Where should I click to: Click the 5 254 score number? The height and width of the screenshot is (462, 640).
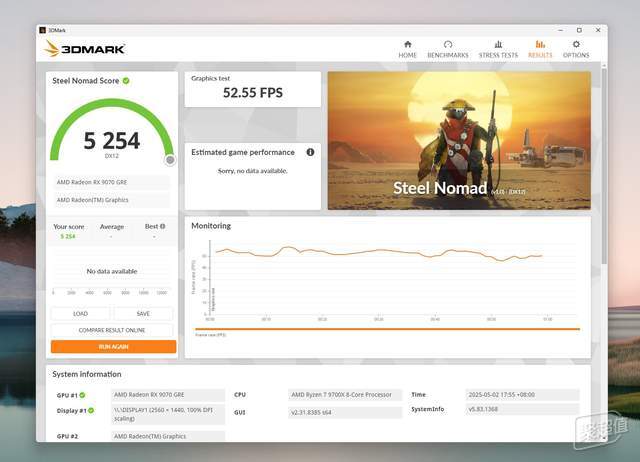pyautogui.click(x=112, y=141)
